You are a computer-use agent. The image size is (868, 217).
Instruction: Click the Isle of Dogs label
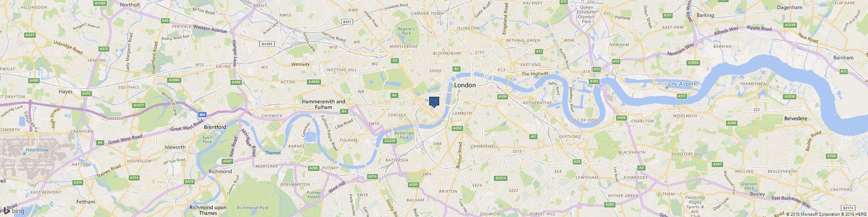coord(583,120)
